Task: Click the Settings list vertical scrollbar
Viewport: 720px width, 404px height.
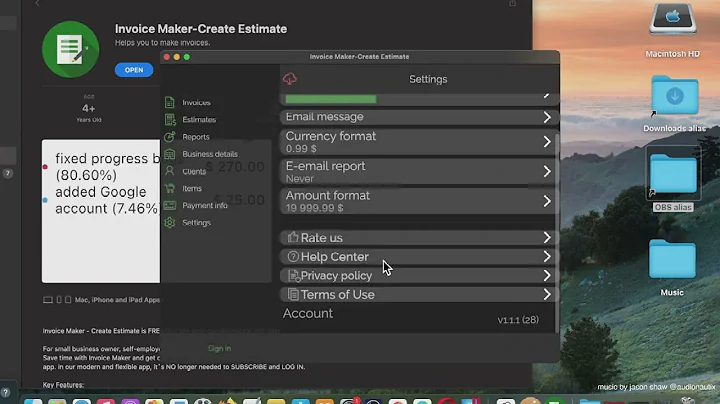Action: pos(557,232)
